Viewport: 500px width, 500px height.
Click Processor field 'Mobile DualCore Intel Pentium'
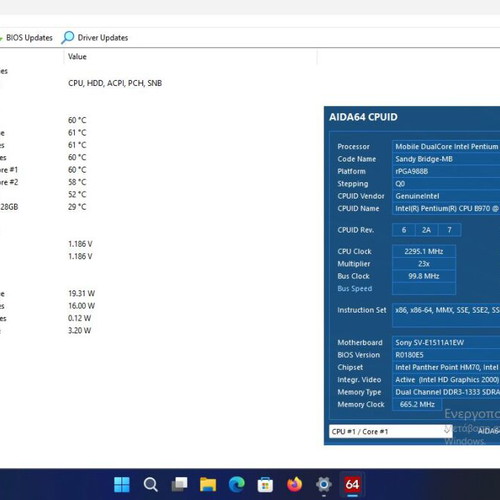446,147
